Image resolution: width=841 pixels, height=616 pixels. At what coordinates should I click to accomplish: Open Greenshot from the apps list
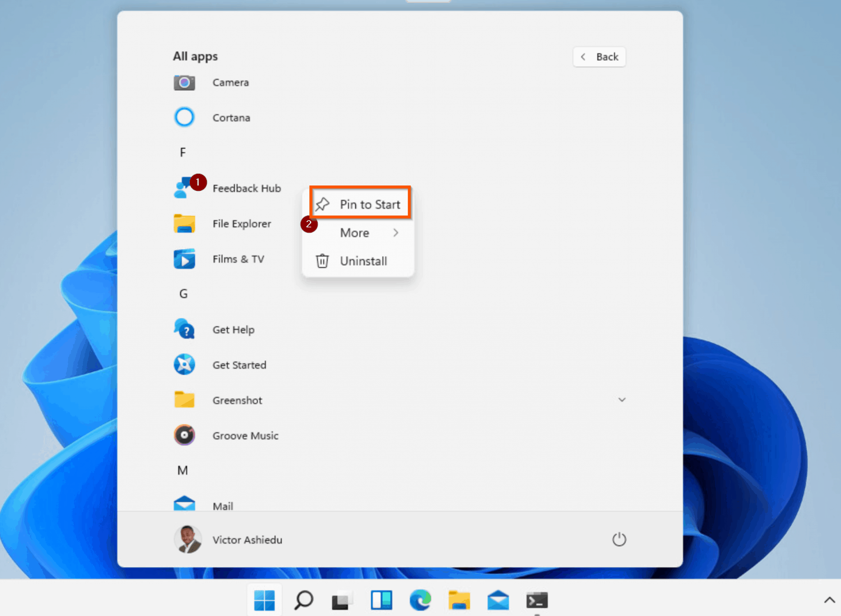(237, 400)
